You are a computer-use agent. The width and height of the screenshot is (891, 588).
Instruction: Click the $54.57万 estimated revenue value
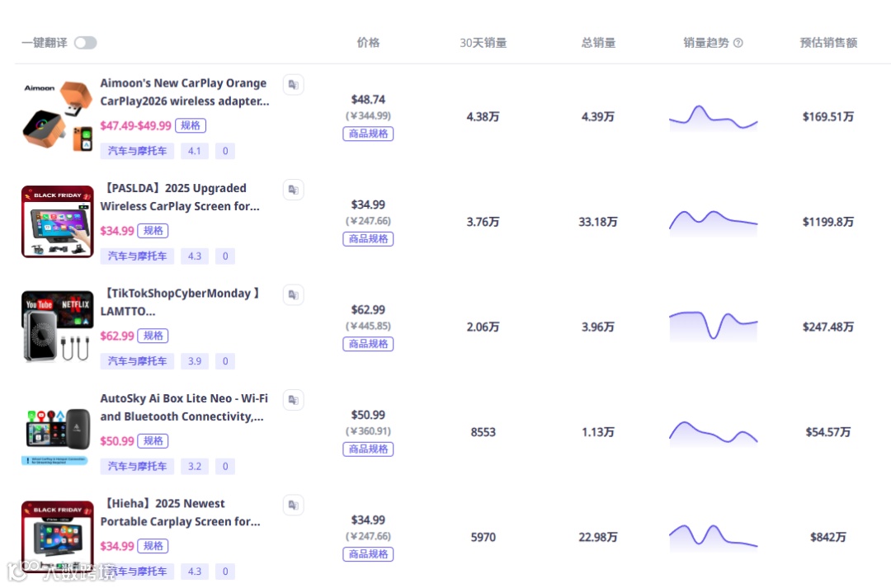(x=828, y=432)
